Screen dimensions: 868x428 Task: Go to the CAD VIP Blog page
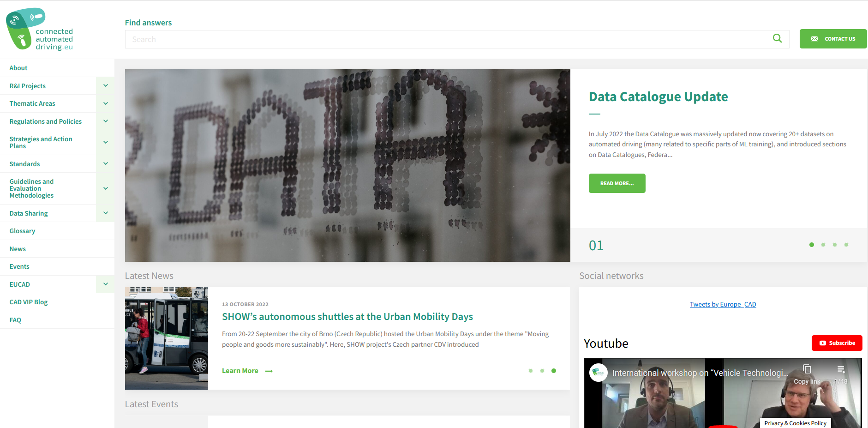click(x=29, y=302)
